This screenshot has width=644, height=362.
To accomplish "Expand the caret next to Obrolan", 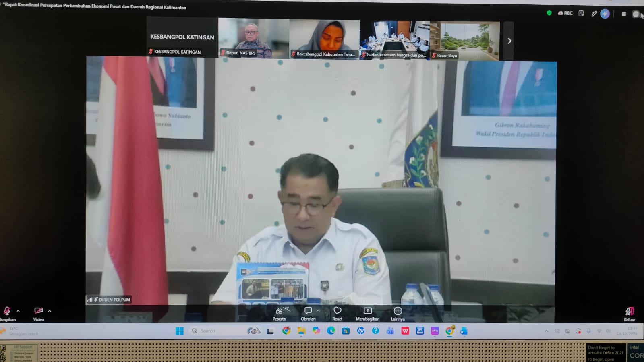I will click(x=318, y=311).
